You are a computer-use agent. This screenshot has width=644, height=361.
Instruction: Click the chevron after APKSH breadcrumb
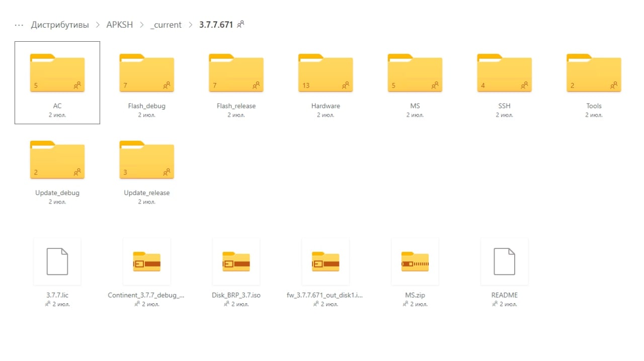[142, 25]
